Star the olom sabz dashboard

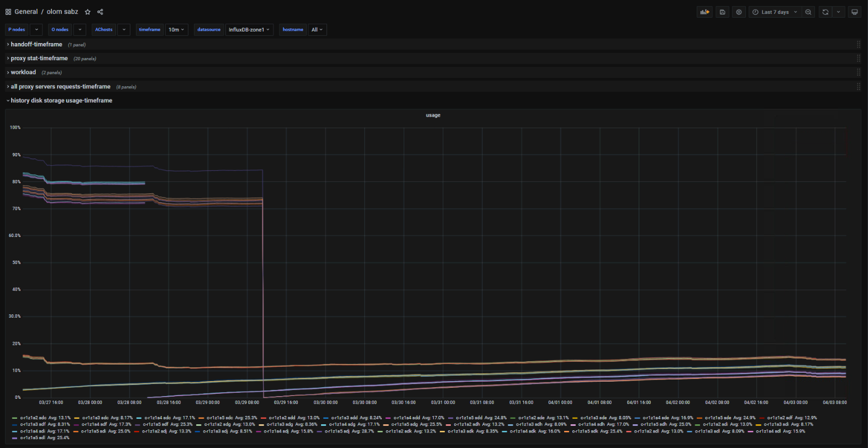click(x=87, y=12)
